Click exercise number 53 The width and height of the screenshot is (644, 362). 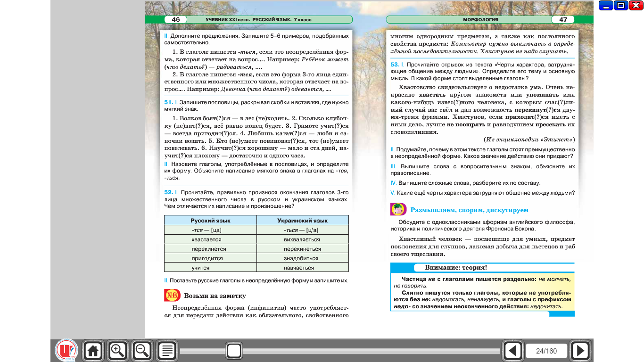point(395,64)
